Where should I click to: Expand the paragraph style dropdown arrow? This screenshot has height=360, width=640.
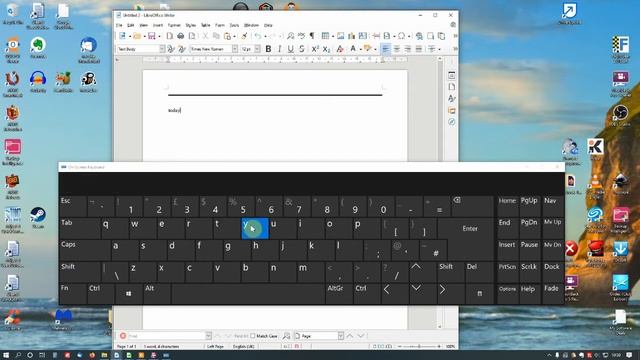(x=162, y=49)
